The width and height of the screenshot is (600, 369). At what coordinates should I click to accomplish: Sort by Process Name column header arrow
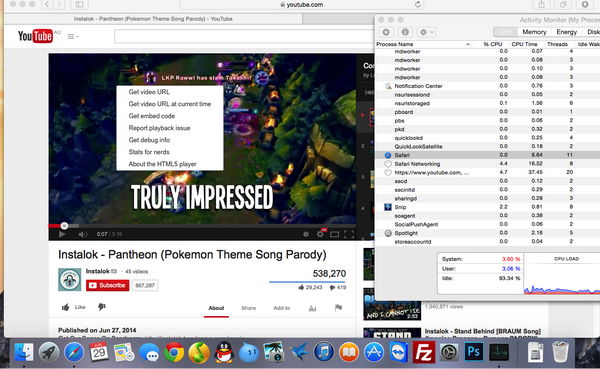tap(468, 44)
